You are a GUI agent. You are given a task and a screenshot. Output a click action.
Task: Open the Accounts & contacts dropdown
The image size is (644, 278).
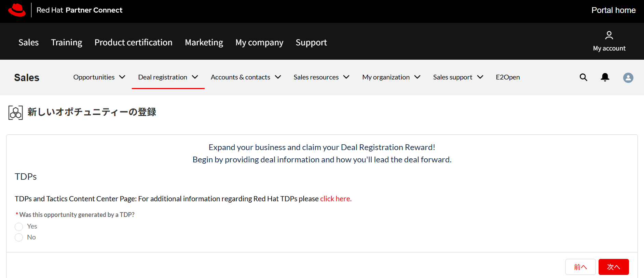[246, 77]
